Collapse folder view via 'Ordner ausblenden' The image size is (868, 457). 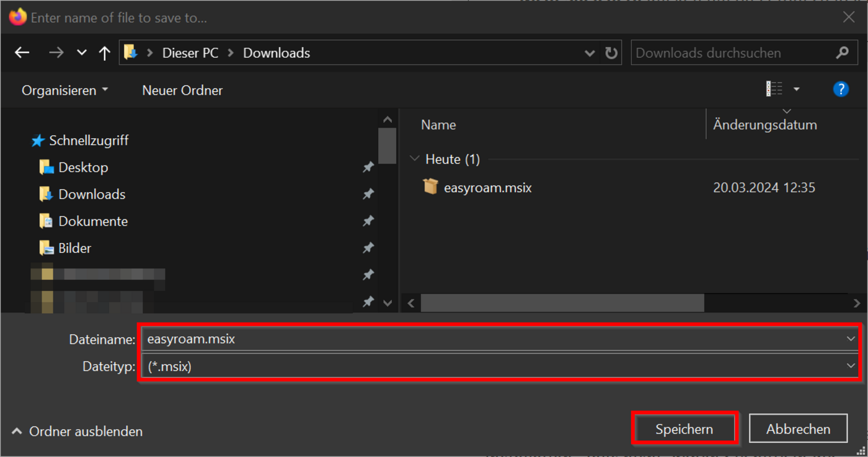pos(77,431)
